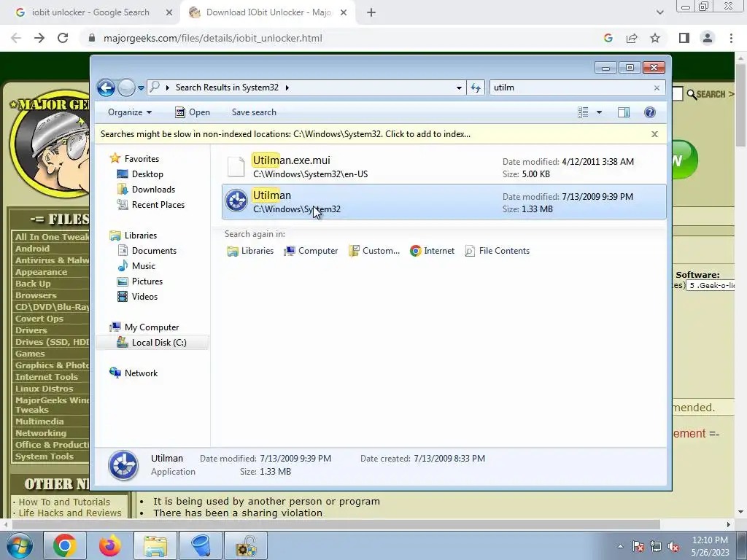Search again in File Contents
The height and width of the screenshot is (560, 747).
tap(497, 251)
